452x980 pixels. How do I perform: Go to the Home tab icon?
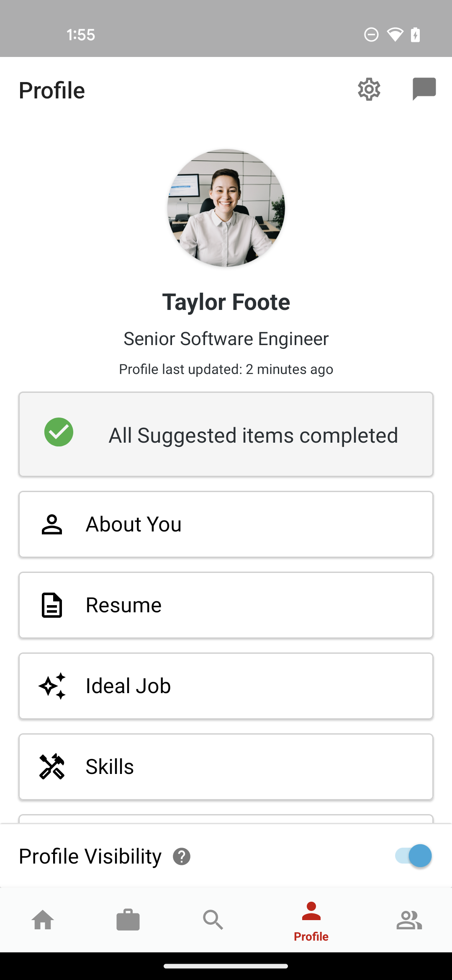pos(43,920)
